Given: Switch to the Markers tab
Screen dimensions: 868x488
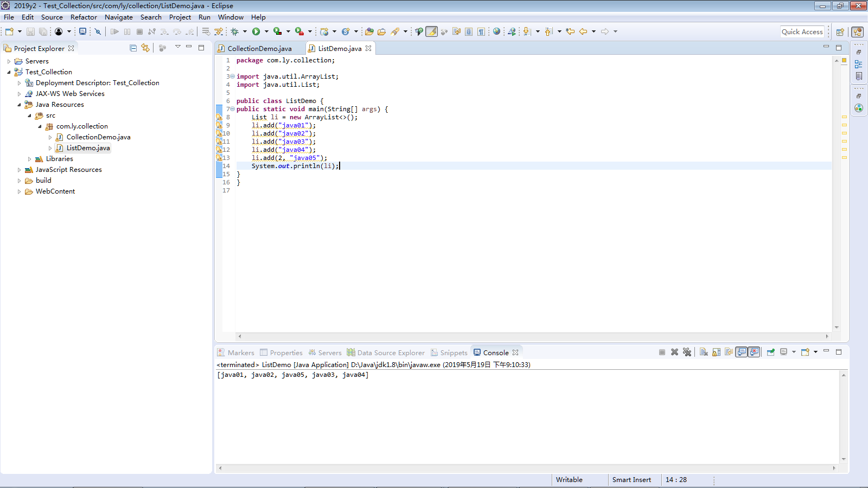Looking at the screenshot, I should point(235,352).
